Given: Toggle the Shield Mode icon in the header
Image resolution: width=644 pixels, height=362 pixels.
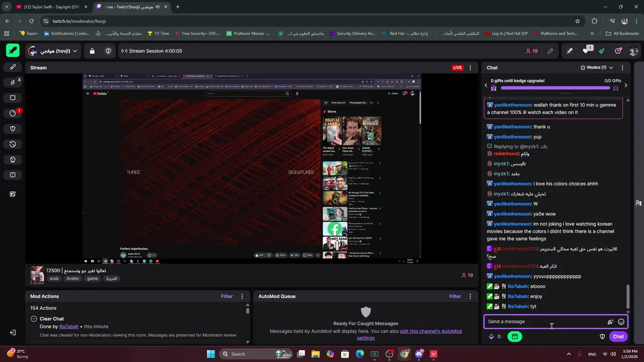Looking at the screenshot, I should coord(108,51).
